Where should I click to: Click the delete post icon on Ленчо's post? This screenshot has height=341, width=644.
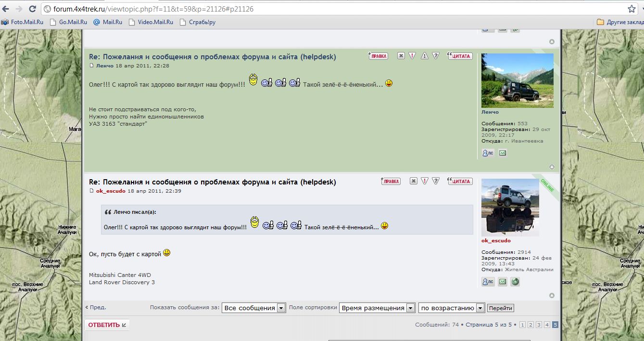pyautogui.click(x=401, y=56)
